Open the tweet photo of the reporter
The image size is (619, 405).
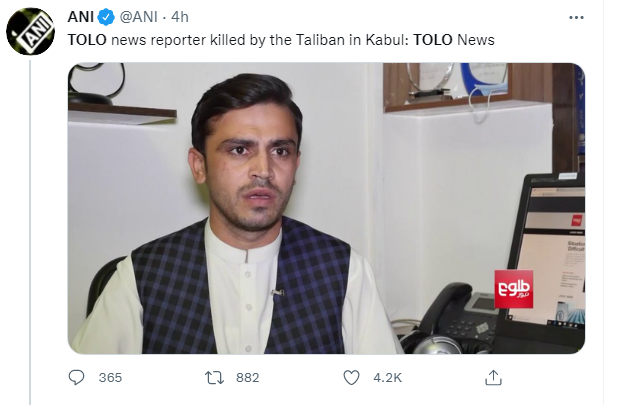[326, 208]
